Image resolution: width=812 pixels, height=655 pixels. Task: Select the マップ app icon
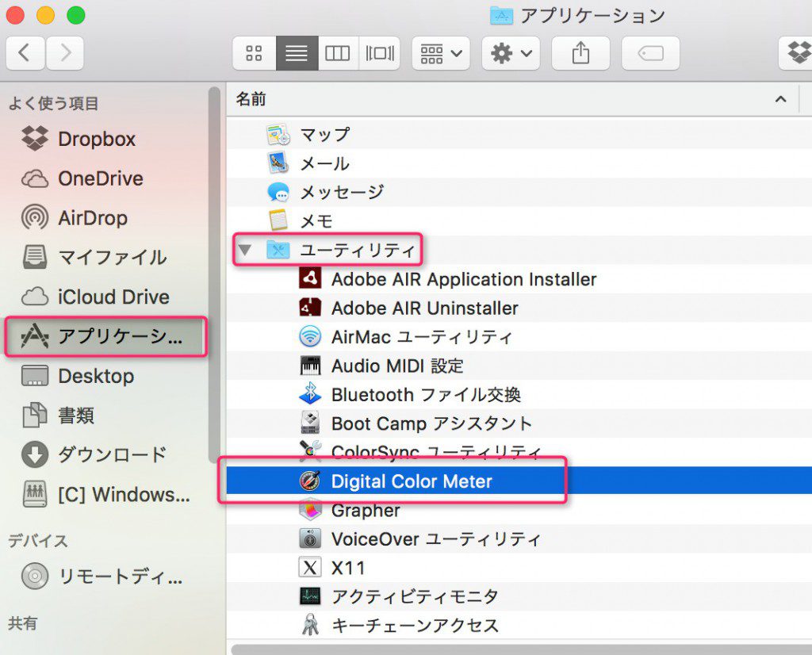point(278,135)
